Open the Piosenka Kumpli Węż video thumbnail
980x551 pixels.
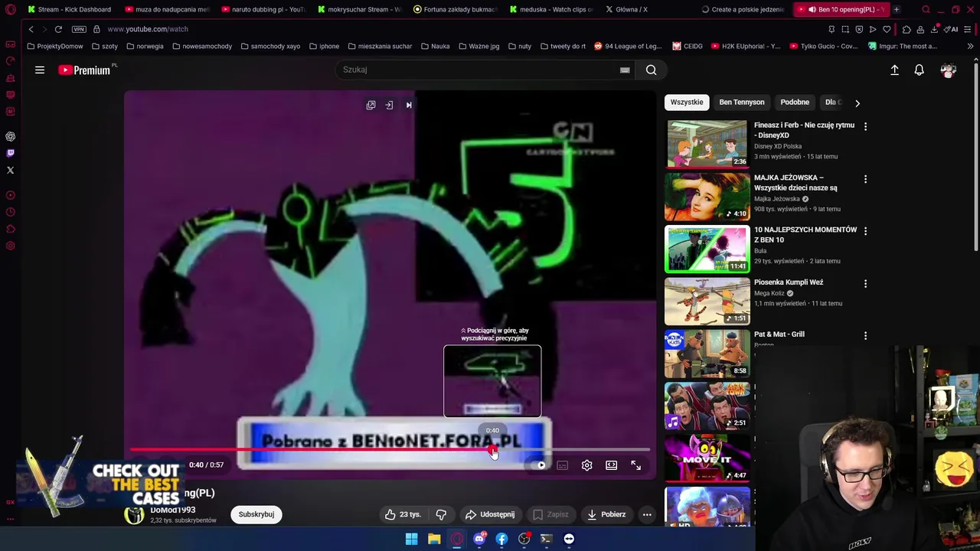coord(707,301)
